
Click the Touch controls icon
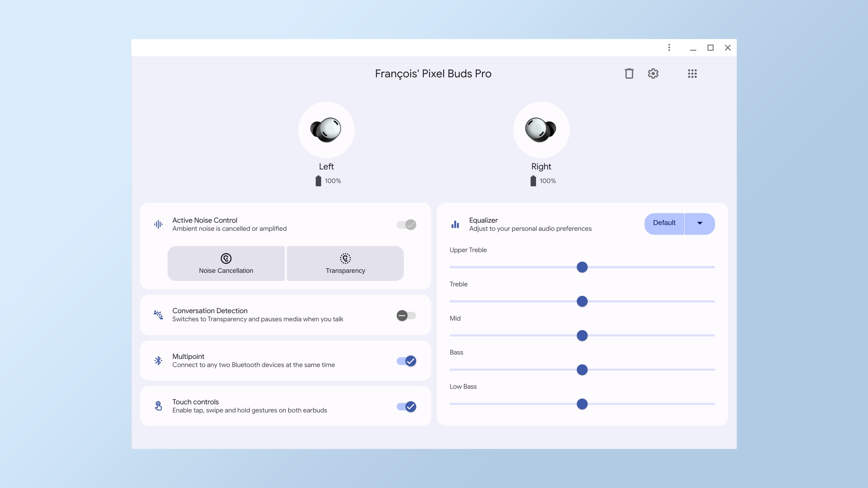click(x=158, y=406)
